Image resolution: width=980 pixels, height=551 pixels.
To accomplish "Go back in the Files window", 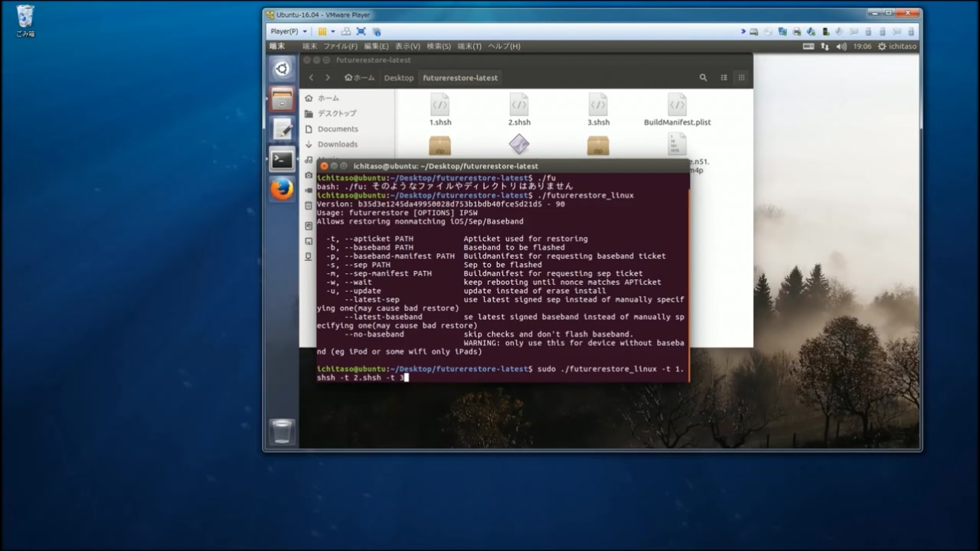I will (311, 77).
